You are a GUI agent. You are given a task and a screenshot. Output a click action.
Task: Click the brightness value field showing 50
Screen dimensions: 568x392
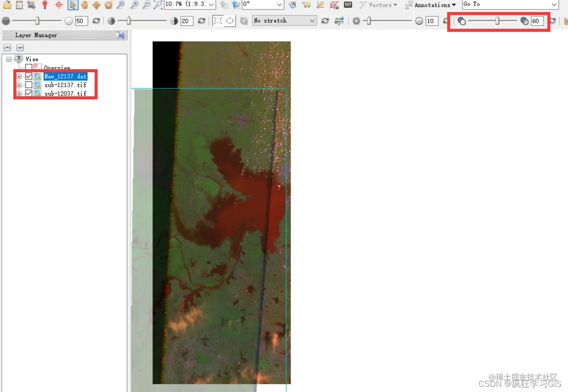click(x=81, y=21)
